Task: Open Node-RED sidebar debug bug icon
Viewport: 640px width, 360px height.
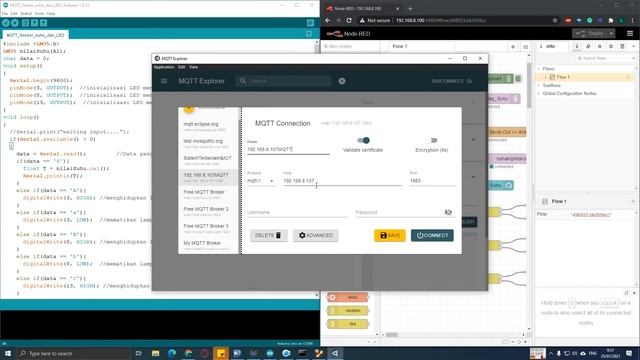Action: pos(600,47)
